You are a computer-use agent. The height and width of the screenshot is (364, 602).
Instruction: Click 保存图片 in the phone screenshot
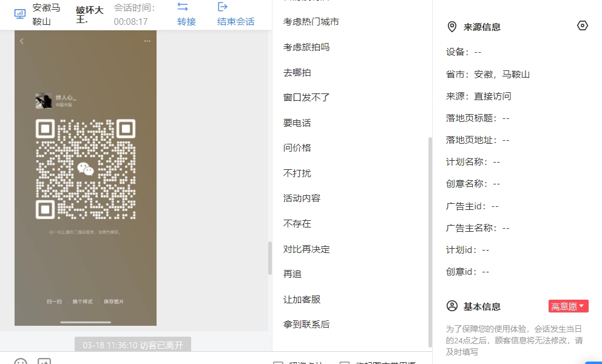tap(113, 302)
